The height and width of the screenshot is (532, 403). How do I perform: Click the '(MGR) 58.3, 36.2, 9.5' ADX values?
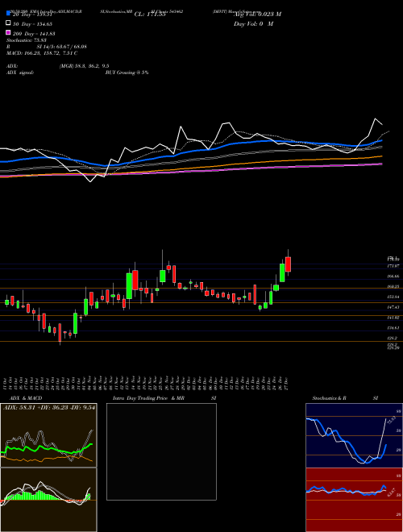[x=84, y=66]
